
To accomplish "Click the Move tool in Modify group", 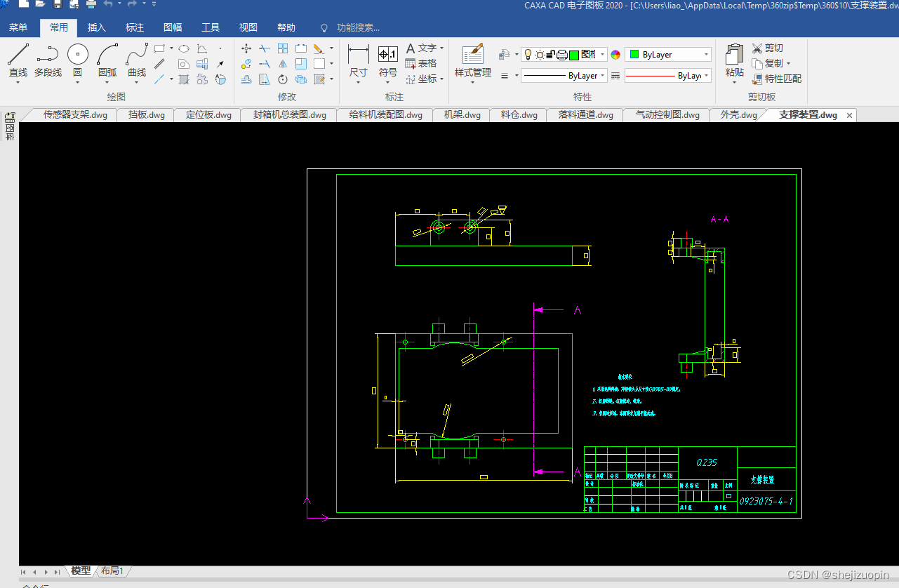I will tap(246, 48).
